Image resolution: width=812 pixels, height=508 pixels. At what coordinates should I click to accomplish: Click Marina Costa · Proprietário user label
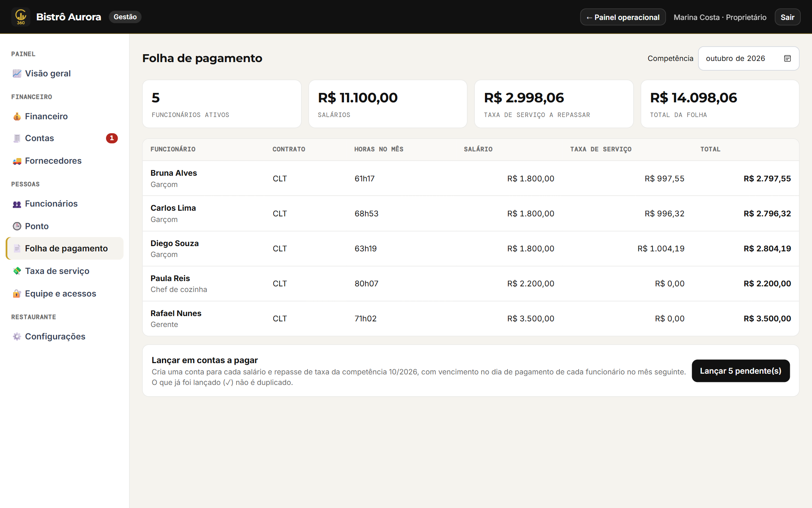point(720,17)
